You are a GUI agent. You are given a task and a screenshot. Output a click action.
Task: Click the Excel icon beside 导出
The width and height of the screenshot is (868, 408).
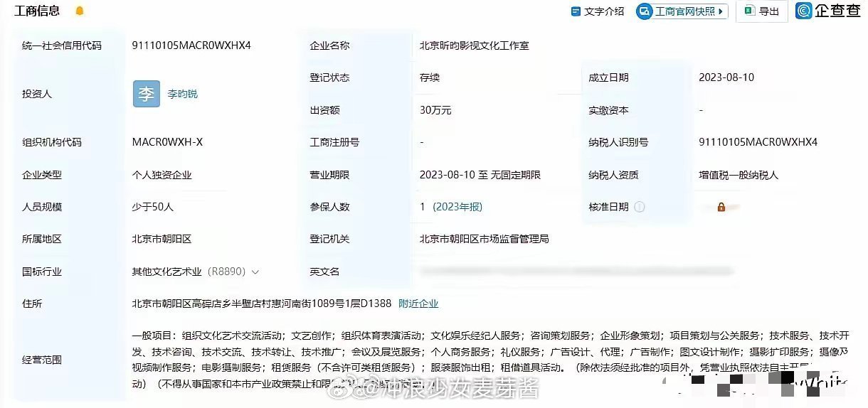click(749, 11)
